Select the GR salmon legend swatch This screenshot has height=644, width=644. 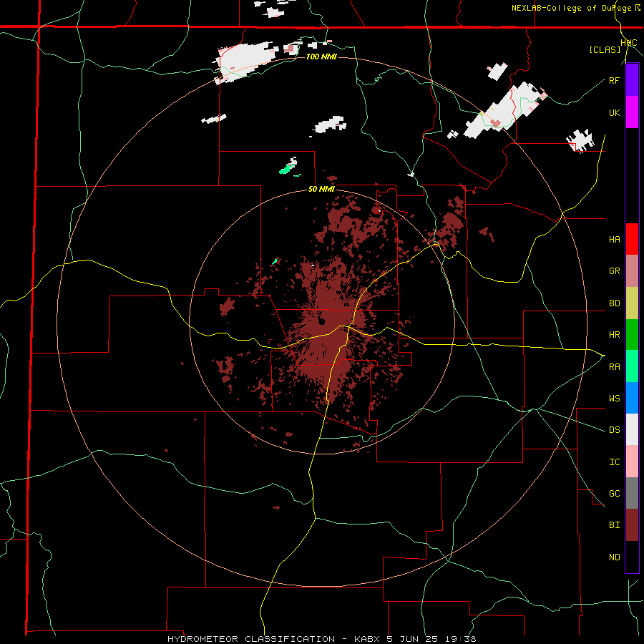[632, 271]
